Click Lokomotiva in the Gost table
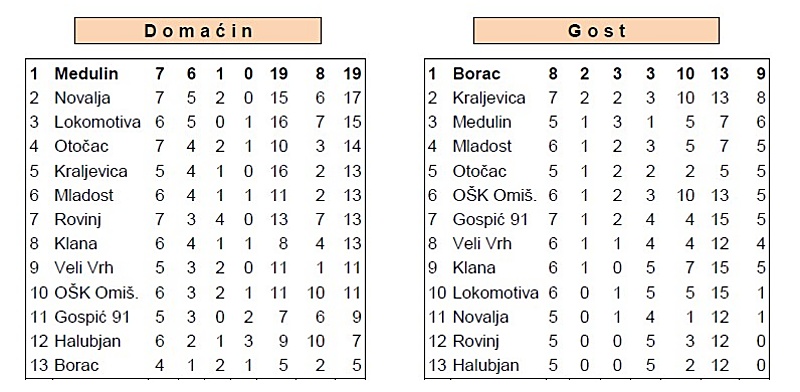Image resolution: width=800 pixels, height=392 pixels. pyautogui.click(x=495, y=293)
